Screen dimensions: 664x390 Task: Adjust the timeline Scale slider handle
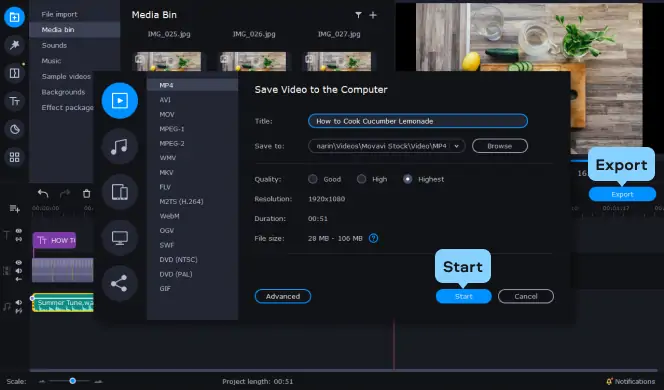[x=72, y=381]
